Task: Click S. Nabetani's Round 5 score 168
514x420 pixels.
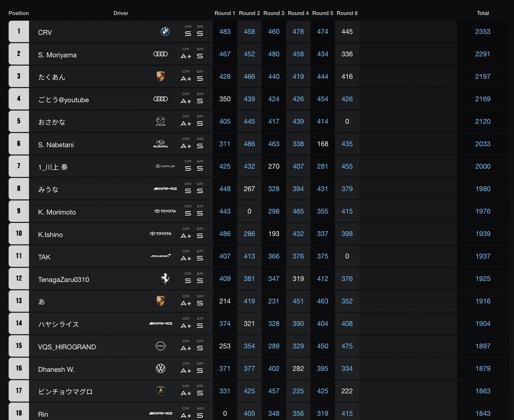Action: click(x=323, y=144)
